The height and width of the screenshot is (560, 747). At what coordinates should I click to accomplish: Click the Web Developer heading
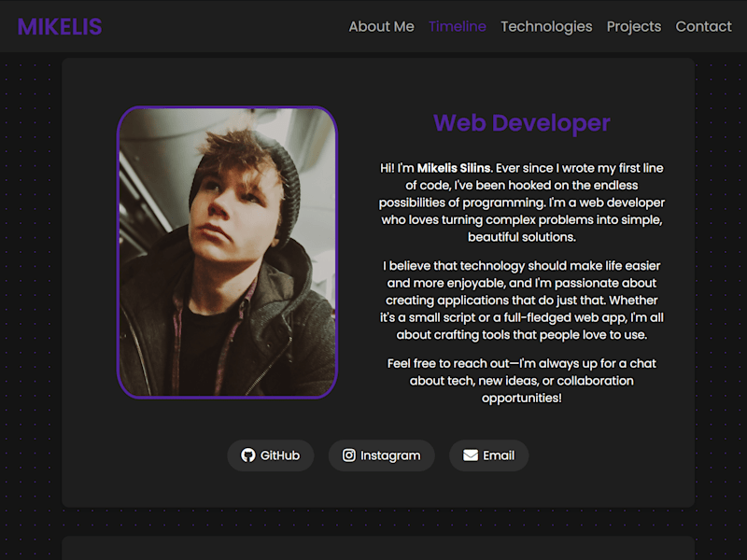pos(522,123)
